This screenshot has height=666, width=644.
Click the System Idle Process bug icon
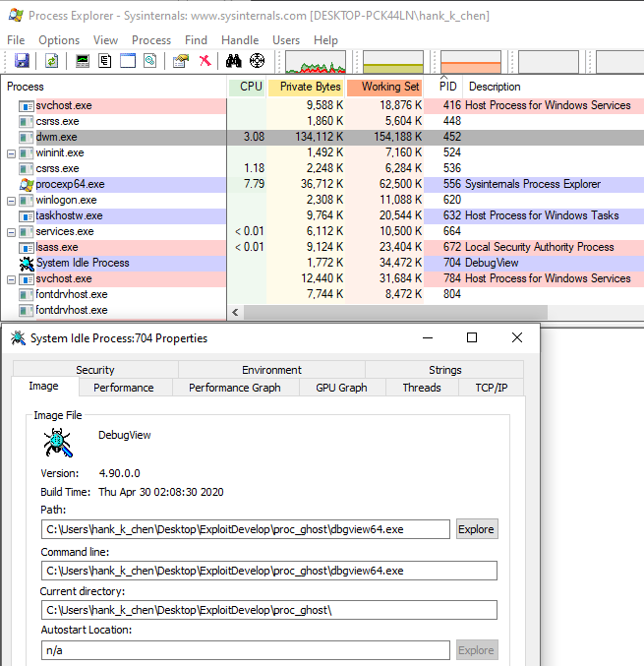click(27, 264)
